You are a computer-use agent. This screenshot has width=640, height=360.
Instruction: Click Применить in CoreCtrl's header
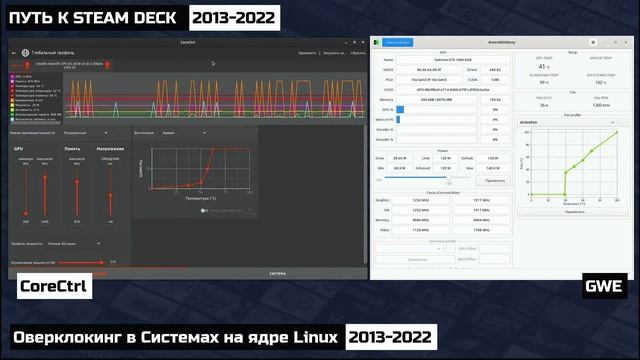coord(307,53)
